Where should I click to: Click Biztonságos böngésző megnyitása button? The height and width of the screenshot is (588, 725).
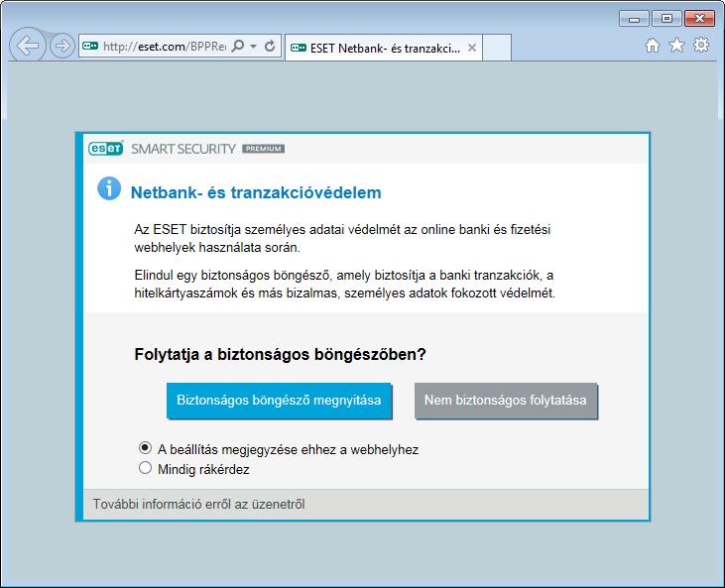click(x=279, y=401)
